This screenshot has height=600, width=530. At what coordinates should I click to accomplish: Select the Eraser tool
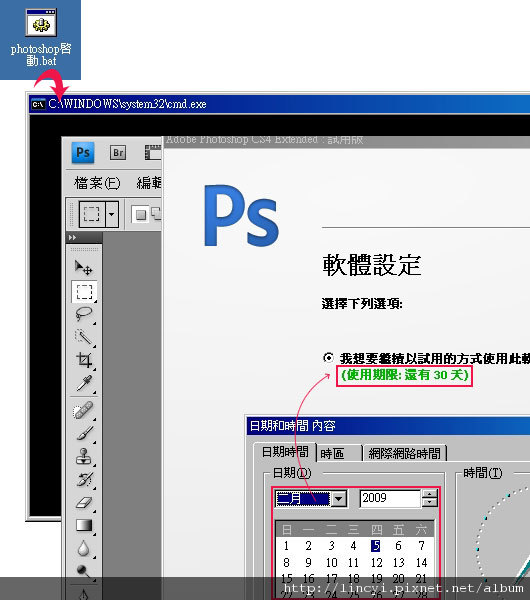tap(84, 502)
